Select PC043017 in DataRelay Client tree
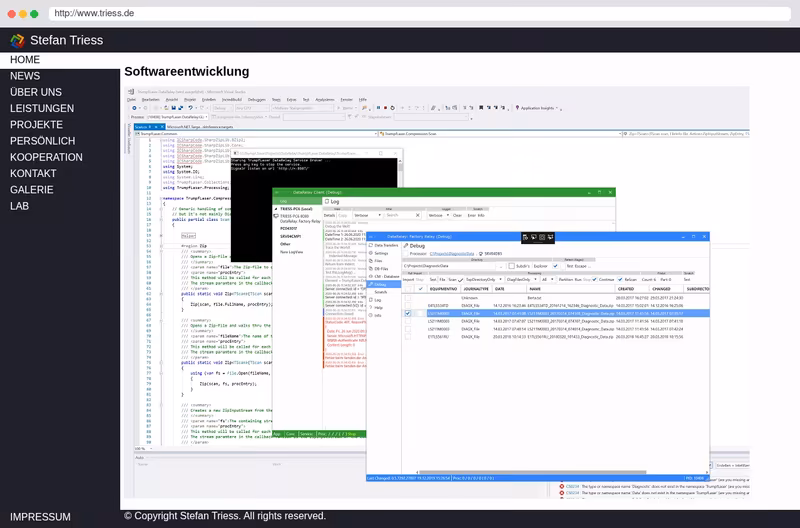This screenshot has width=800, height=528. [x=288, y=229]
